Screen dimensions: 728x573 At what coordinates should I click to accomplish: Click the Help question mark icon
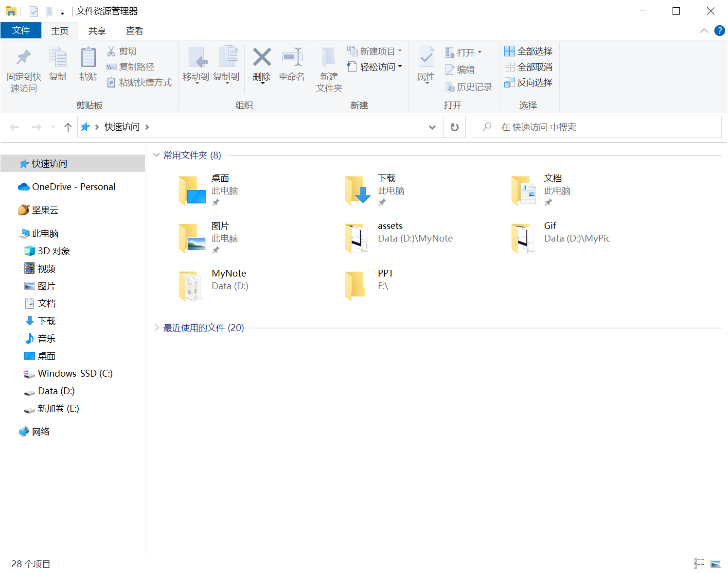tap(720, 31)
